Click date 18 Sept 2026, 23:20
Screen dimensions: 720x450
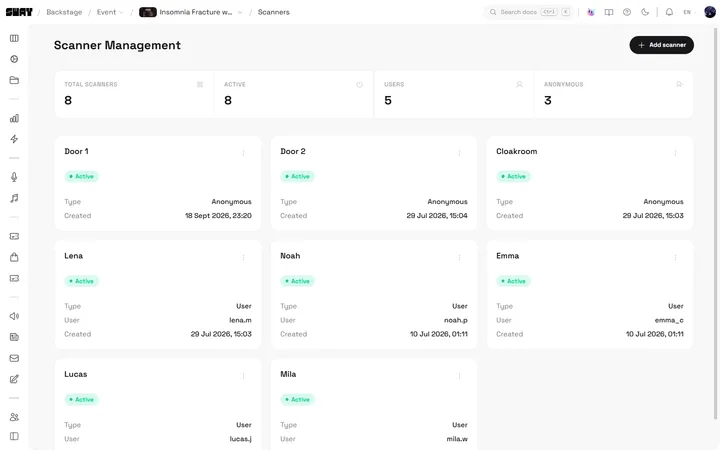tap(218, 216)
